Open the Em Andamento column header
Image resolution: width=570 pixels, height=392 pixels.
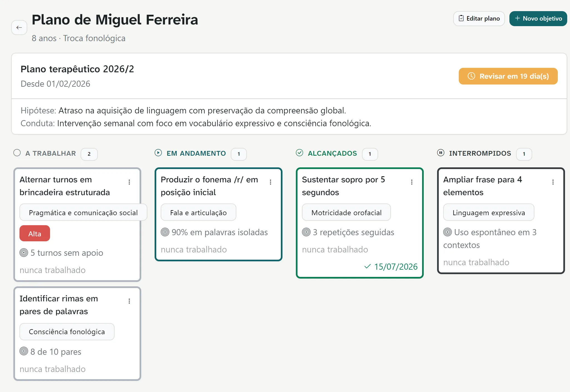coord(196,153)
